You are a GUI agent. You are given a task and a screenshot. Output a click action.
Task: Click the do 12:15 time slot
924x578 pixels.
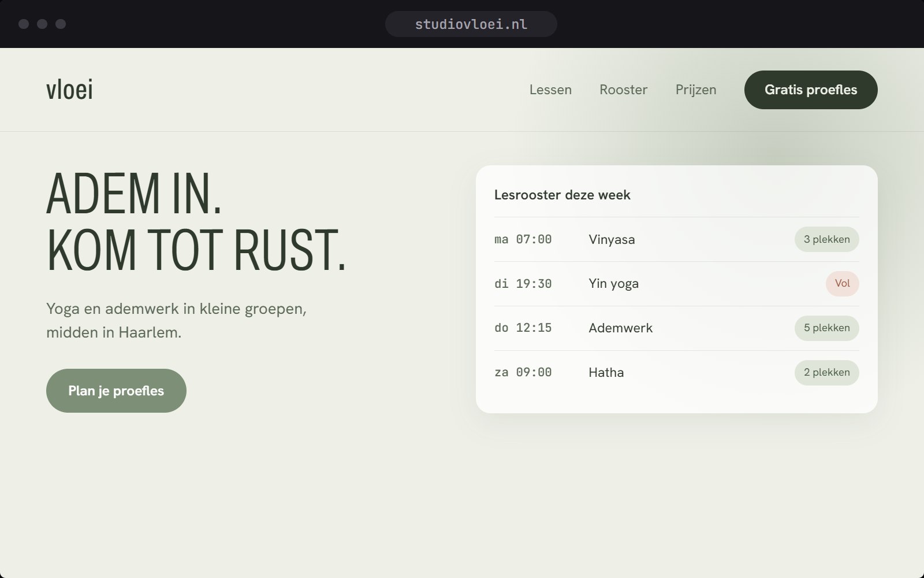[x=523, y=328]
